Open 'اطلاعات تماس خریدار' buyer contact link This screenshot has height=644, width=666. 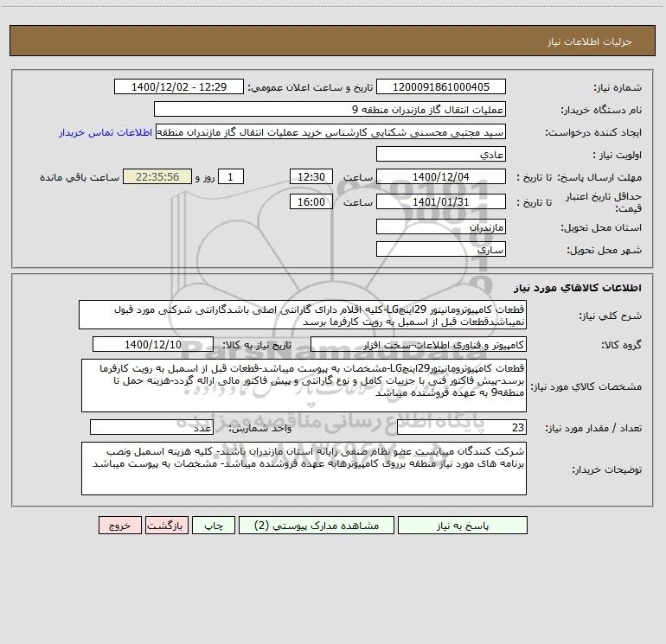click(106, 132)
